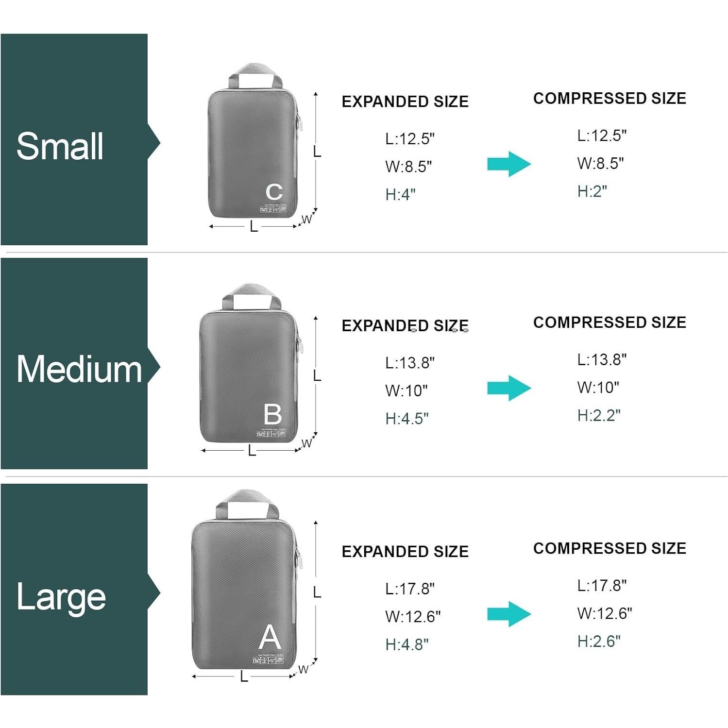Click the compressed height H:2.2" text

(x=599, y=415)
